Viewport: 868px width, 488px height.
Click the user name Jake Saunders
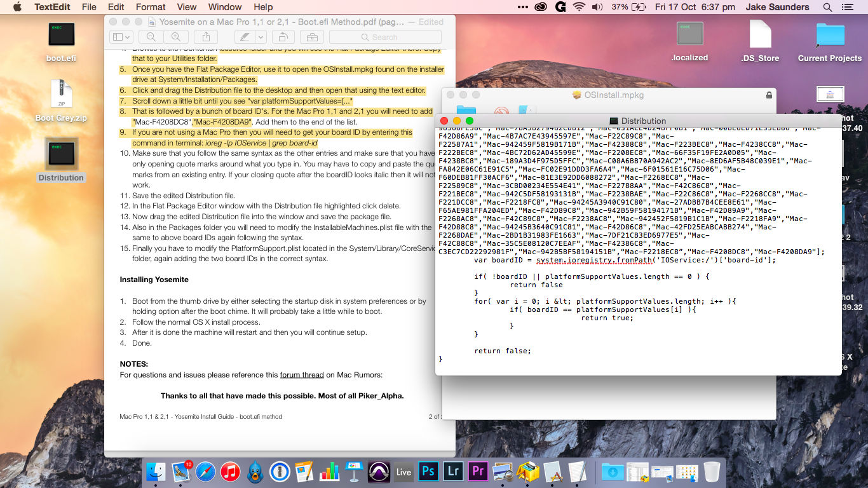click(x=778, y=7)
